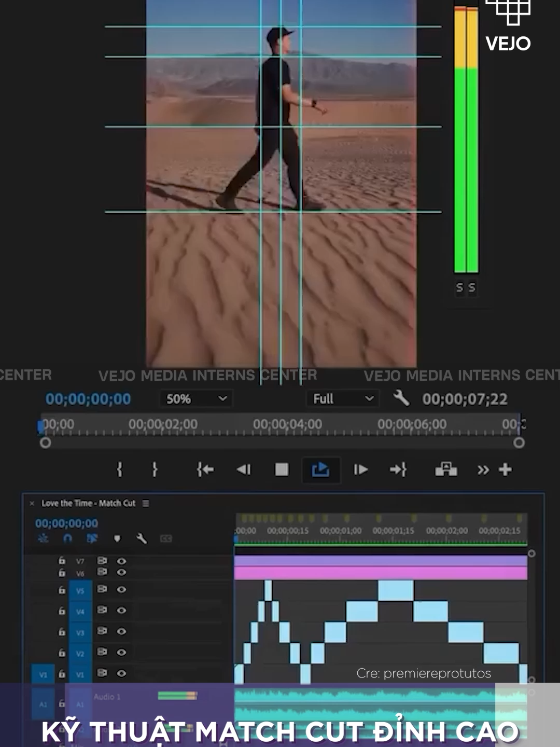Select the Mark In icon
This screenshot has height=747, width=560.
tap(119, 469)
